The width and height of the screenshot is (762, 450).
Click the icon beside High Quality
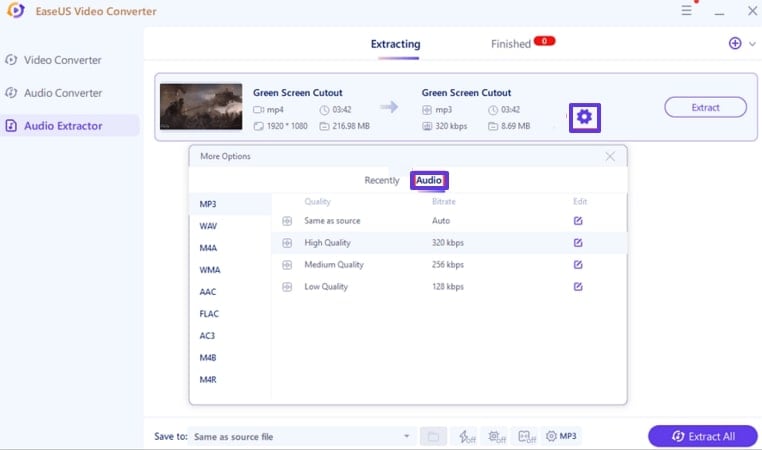[x=287, y=243]
